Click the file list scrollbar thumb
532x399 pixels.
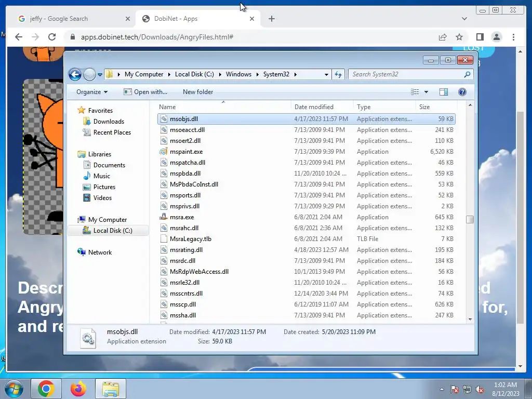(x=470, y=220)
